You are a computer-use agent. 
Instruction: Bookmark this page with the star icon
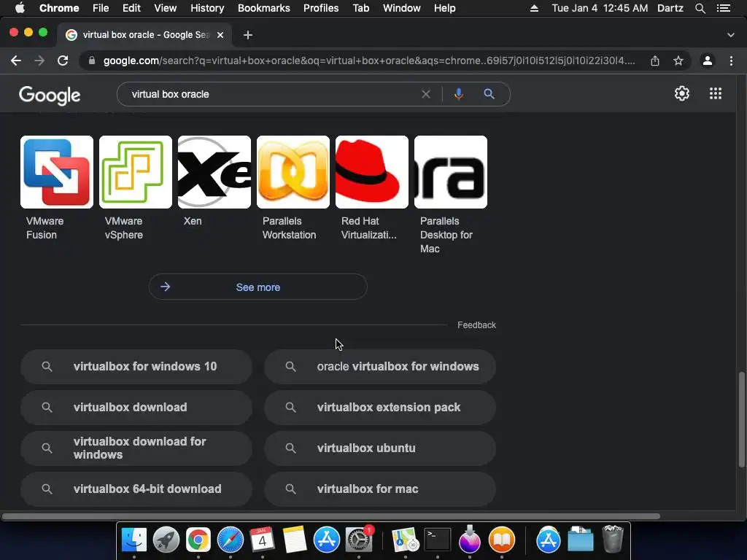tap(678, 61)
